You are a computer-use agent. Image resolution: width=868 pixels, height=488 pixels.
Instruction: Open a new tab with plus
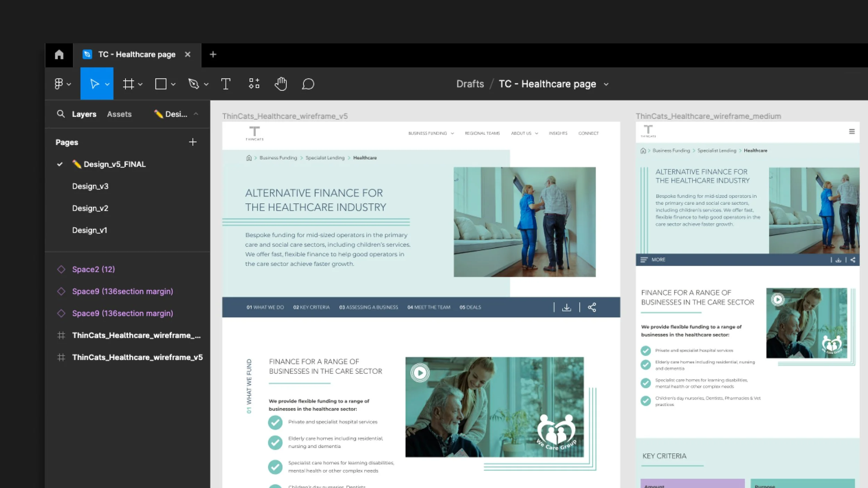point(213,54)
